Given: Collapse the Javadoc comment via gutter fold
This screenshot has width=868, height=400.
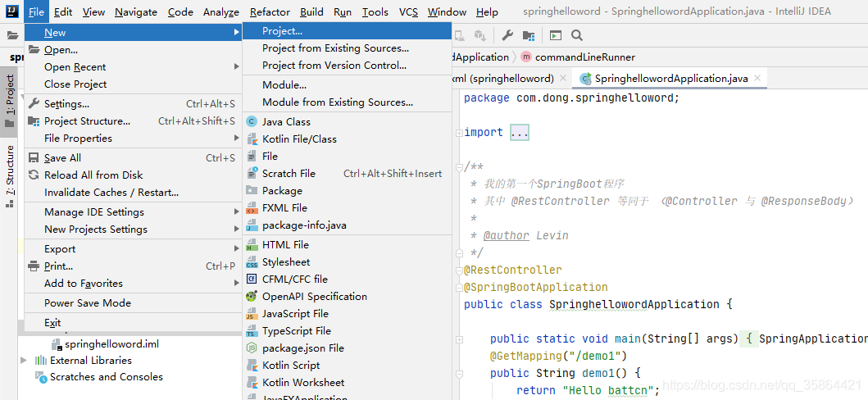Looking at the screenshot, I should (x=459, y=167).
